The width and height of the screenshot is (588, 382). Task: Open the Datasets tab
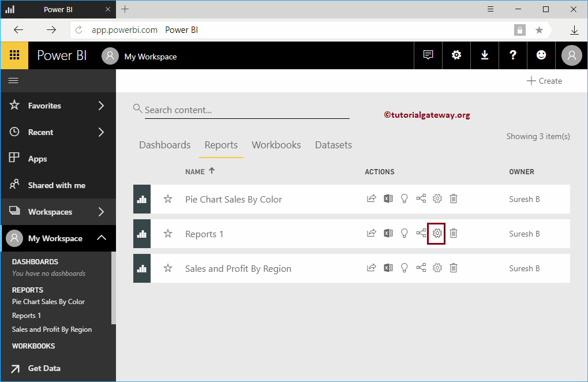(333, 145)
